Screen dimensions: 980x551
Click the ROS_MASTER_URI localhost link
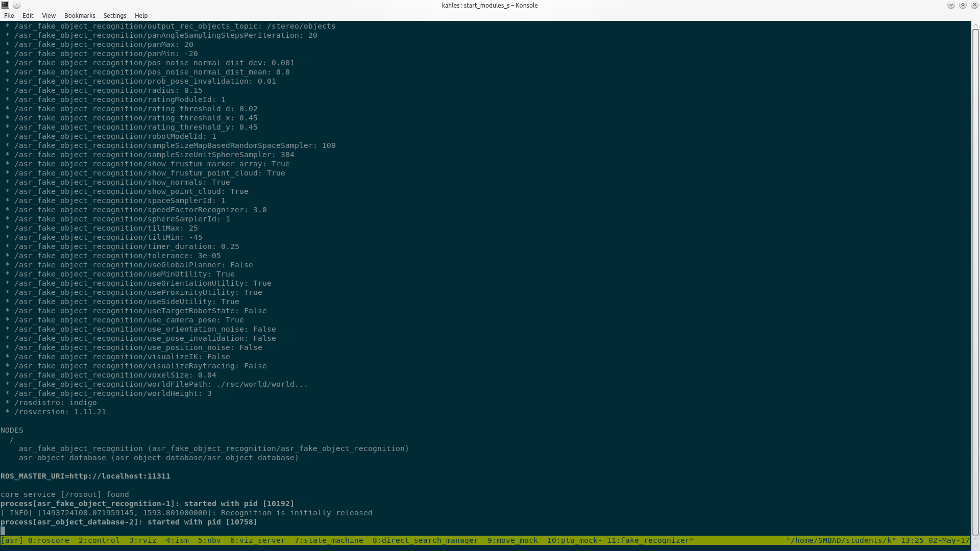(x=119, y=476)
